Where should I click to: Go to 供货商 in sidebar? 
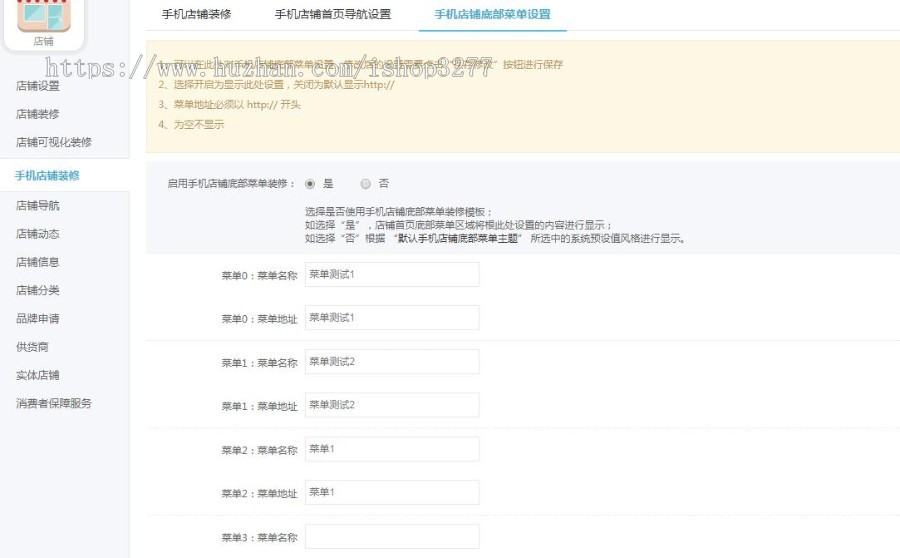[32, 347]
